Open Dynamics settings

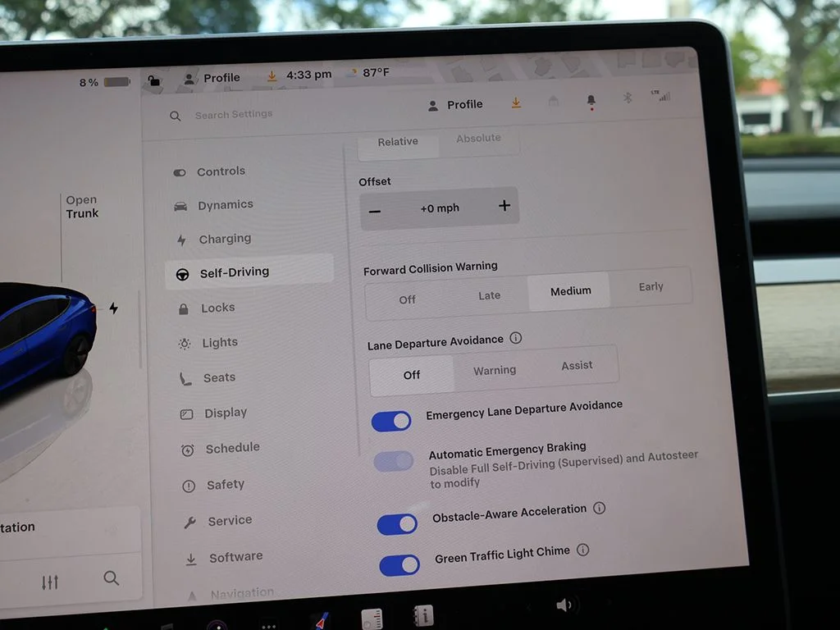tap(214, 205)
